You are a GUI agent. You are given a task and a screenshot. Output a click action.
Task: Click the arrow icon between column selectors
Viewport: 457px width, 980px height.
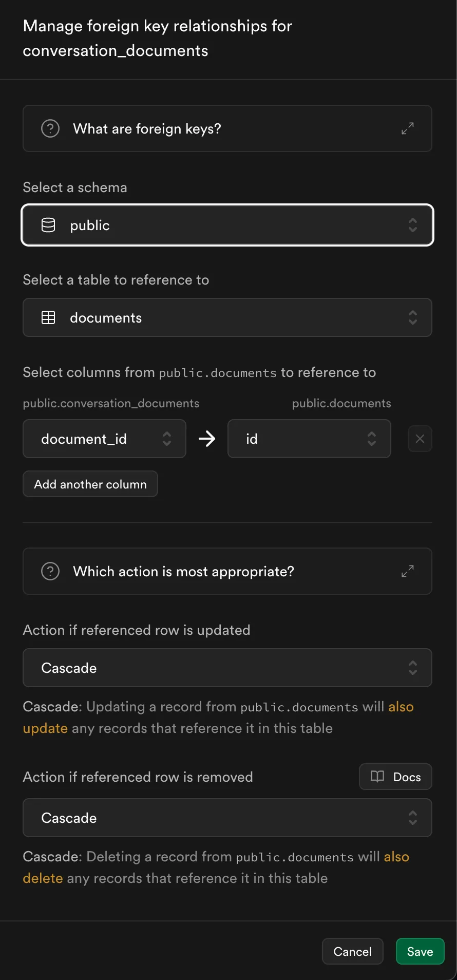(x=207, y=439)
